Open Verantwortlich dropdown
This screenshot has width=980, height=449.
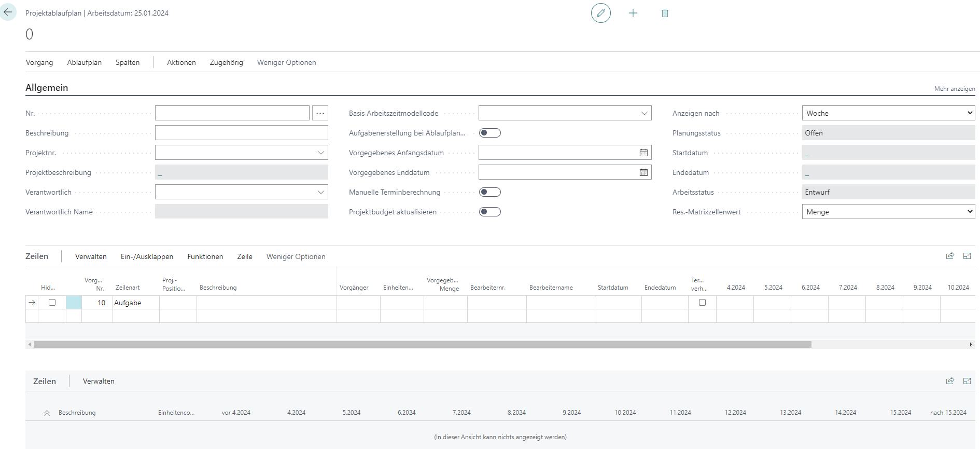pos(321,192)
